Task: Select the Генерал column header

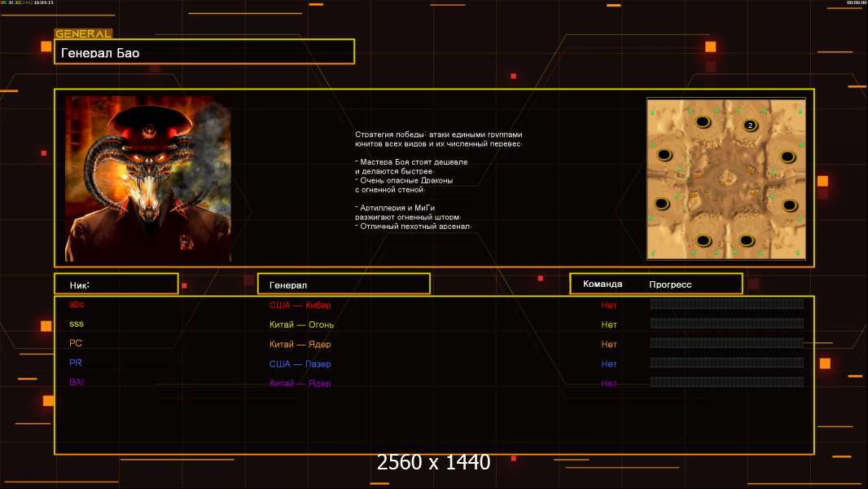Action: click(x=343, y=284)
